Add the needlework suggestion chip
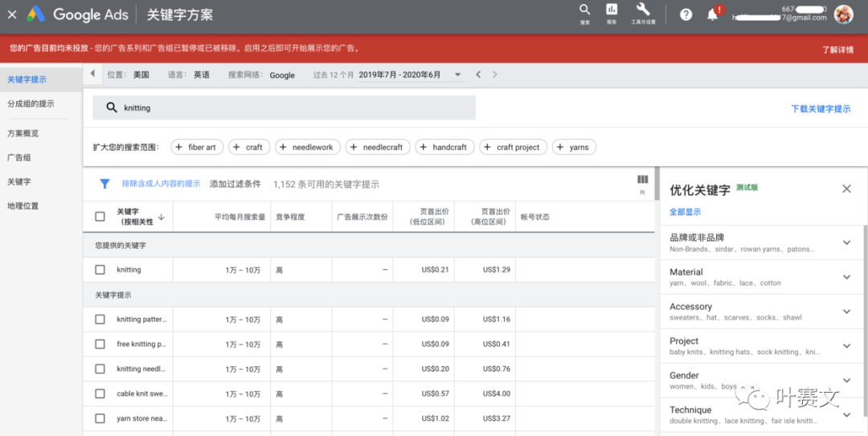 308,147
